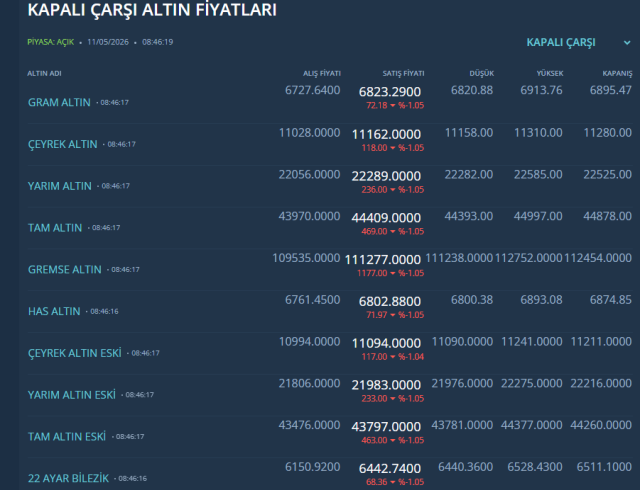Click gram altın down arrow beside 72.18
Screen dimensions: 640x490
(x=393, y=106)
